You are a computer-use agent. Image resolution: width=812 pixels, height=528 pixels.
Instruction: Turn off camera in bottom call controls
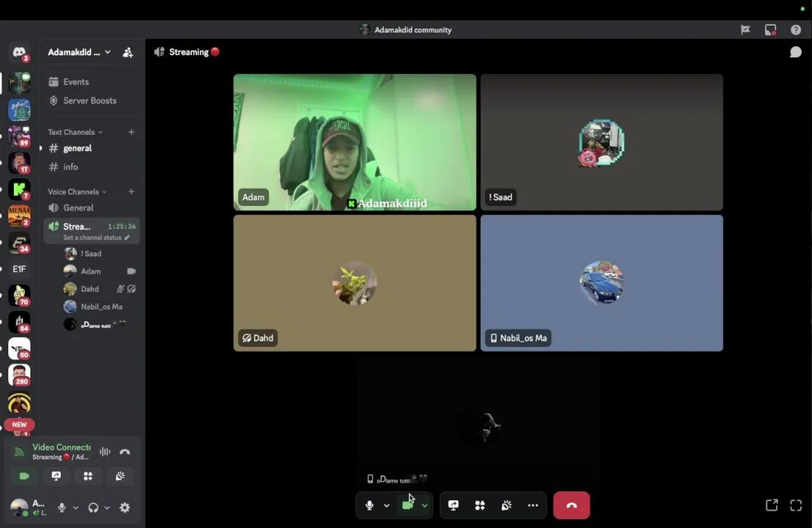tap(407, 505)
